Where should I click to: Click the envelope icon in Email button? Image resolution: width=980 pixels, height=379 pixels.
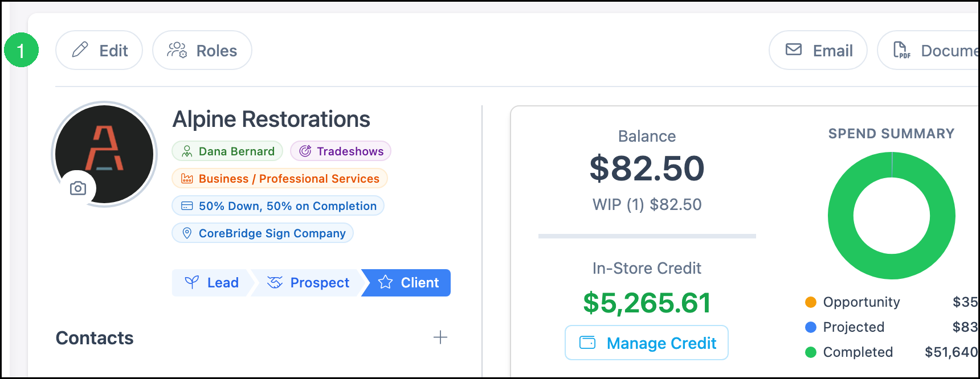click(794, 50)
